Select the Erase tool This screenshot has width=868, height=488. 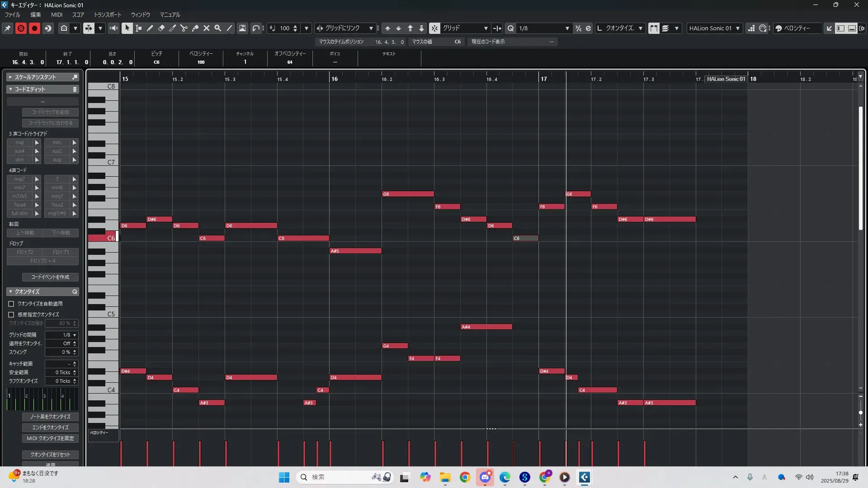click(x=161, y=28)
